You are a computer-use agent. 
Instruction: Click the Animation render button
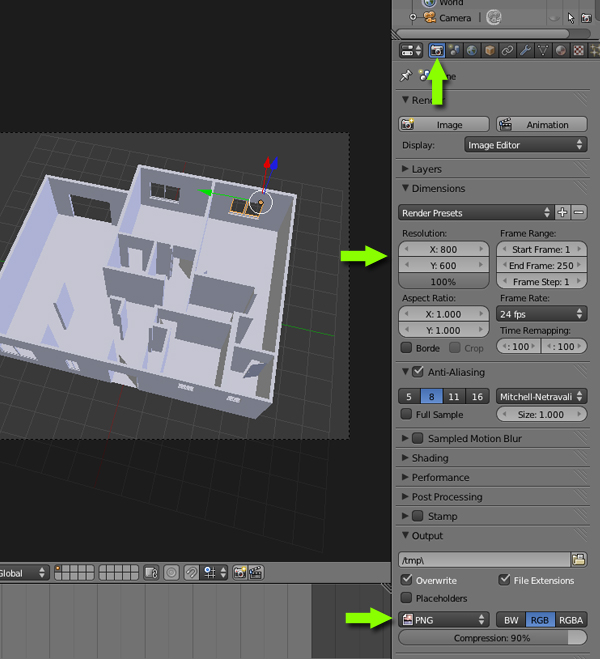pyautogui.click(x=542, y=125)
